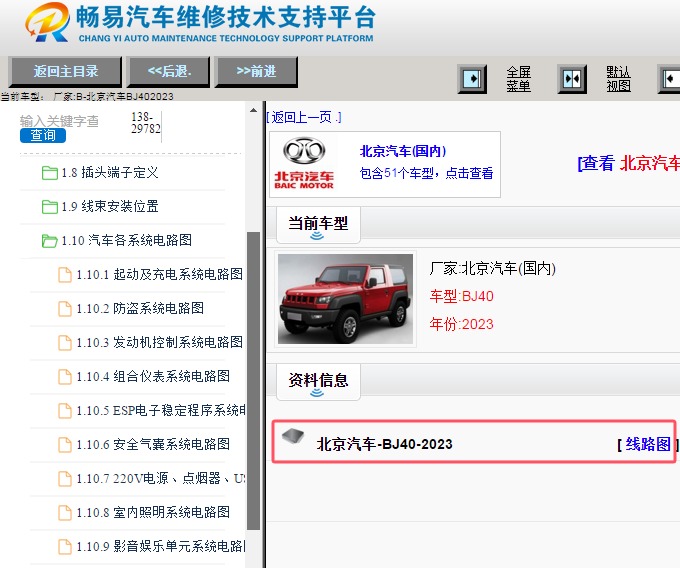
Task: Click the 默认视图 split icon
Action: tap(572, 79)
